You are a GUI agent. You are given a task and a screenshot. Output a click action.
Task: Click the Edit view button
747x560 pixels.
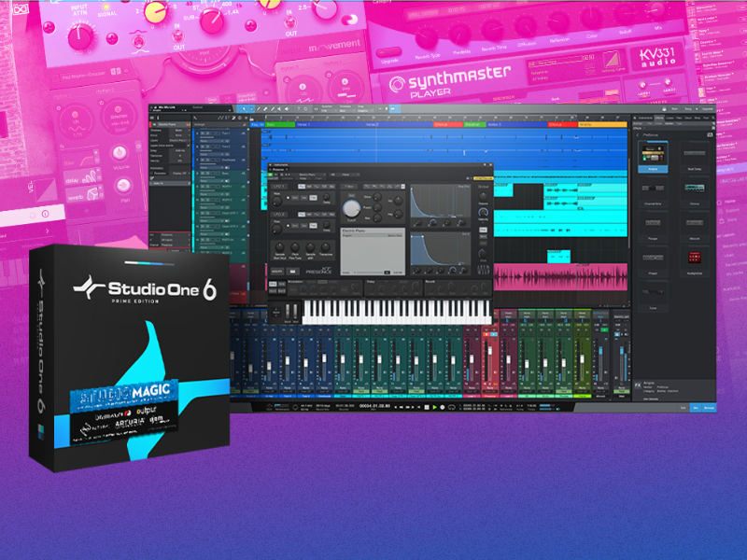pos(684,408)
